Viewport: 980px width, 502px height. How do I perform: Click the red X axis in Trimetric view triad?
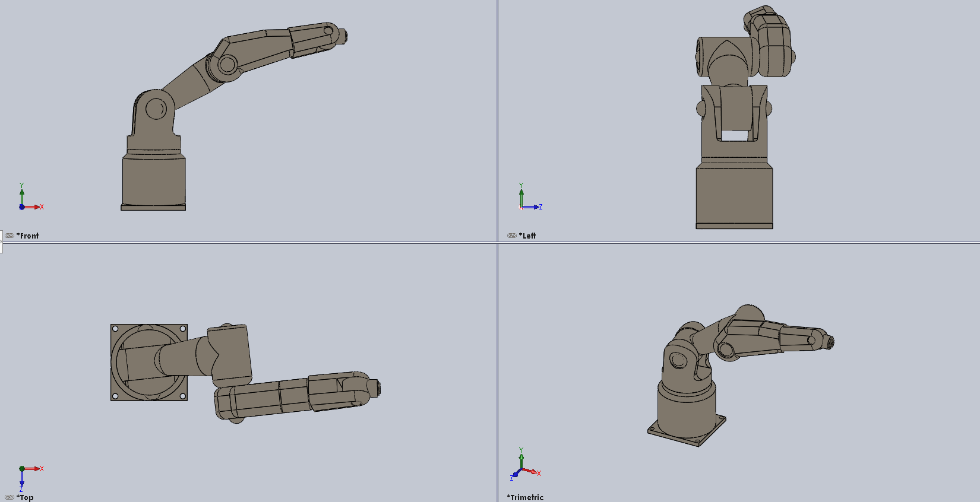531,472
